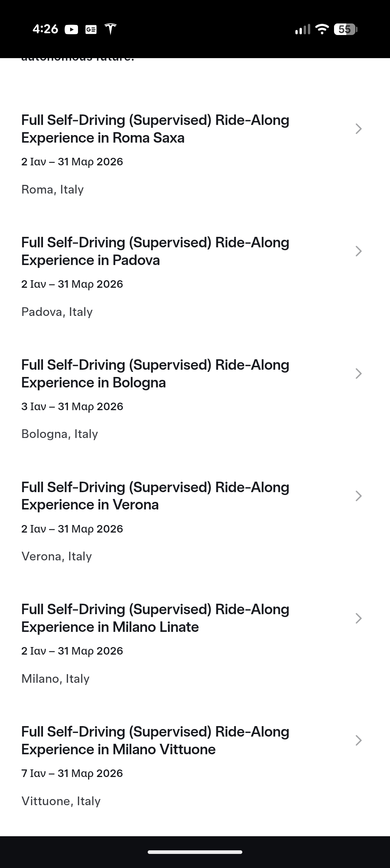Viewport: 390px width, 868px height.
Task: Open Ride-Along Experience in Verona title
Action: (x=155, y=496)
